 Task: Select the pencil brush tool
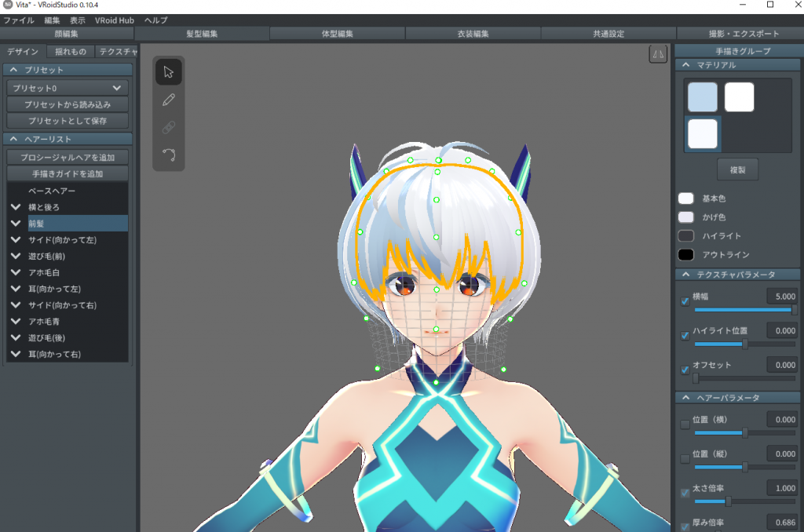168,100
